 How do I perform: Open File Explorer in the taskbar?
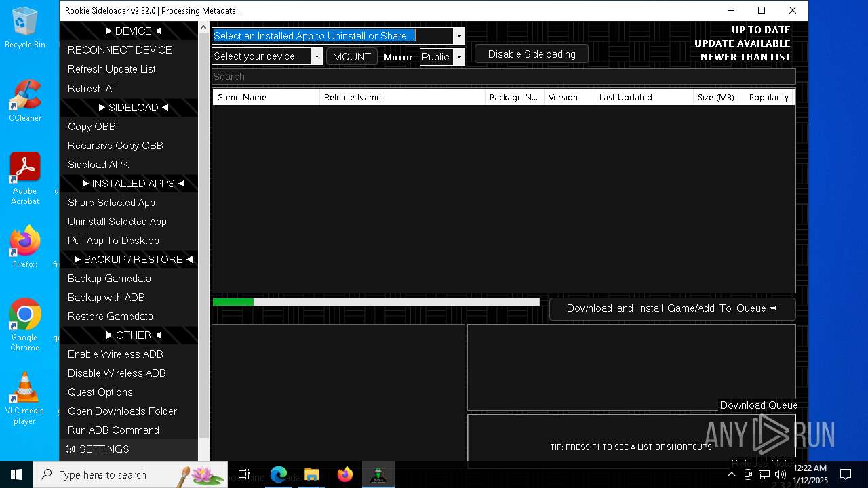(311, 474)
